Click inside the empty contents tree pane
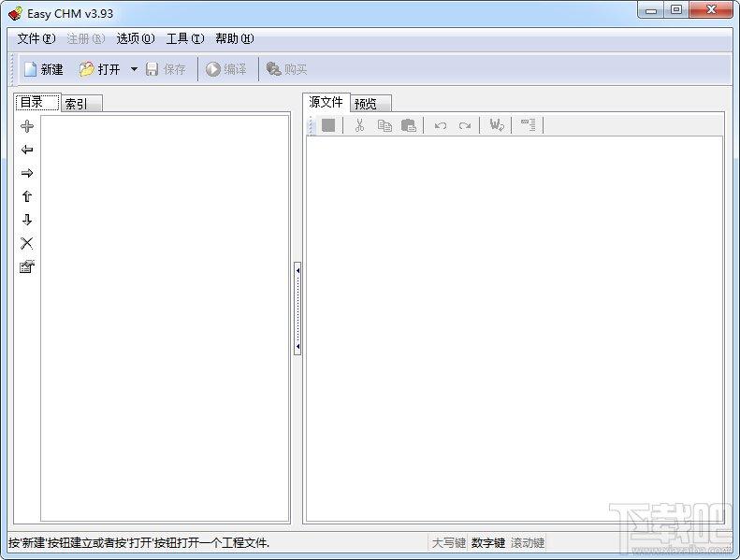Viewport: 740px width, 560px height. tap(166, 319)
